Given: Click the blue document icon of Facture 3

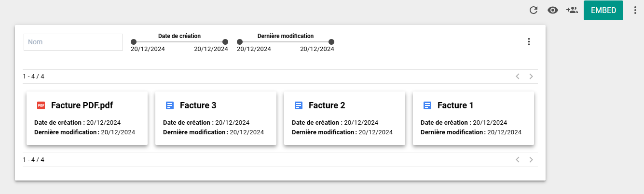Looking at the screenshot, I should click(169, 105).
